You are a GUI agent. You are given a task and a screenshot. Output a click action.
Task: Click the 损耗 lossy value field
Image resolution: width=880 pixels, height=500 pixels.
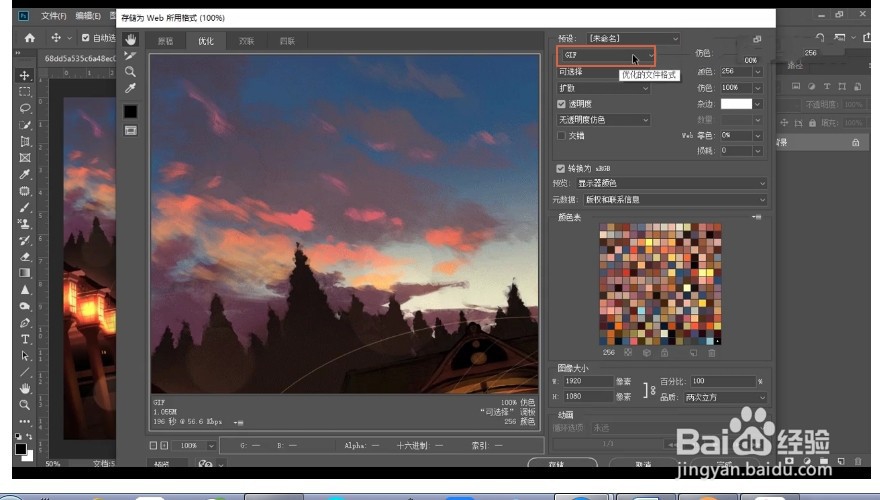coord(736,150)
